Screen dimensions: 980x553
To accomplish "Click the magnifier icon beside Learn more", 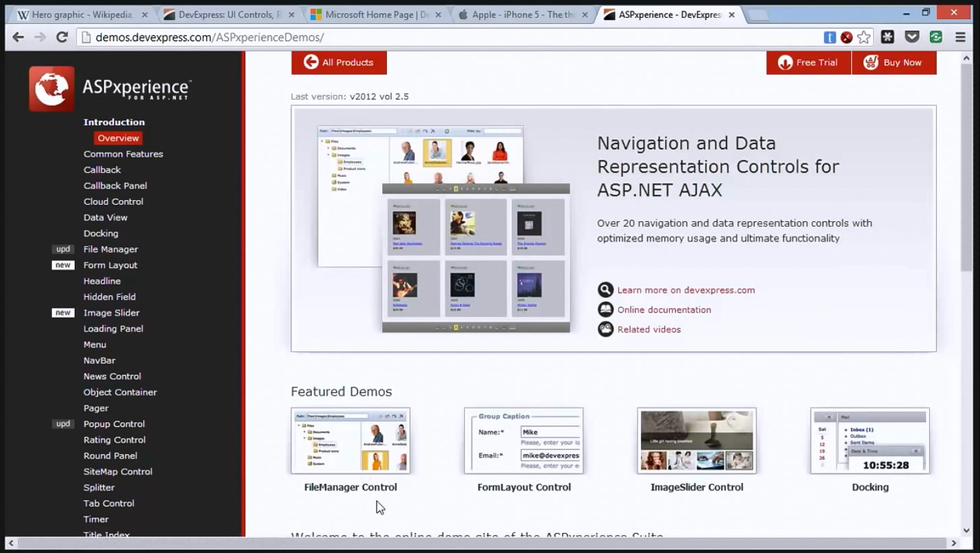I will click(605, 290).
